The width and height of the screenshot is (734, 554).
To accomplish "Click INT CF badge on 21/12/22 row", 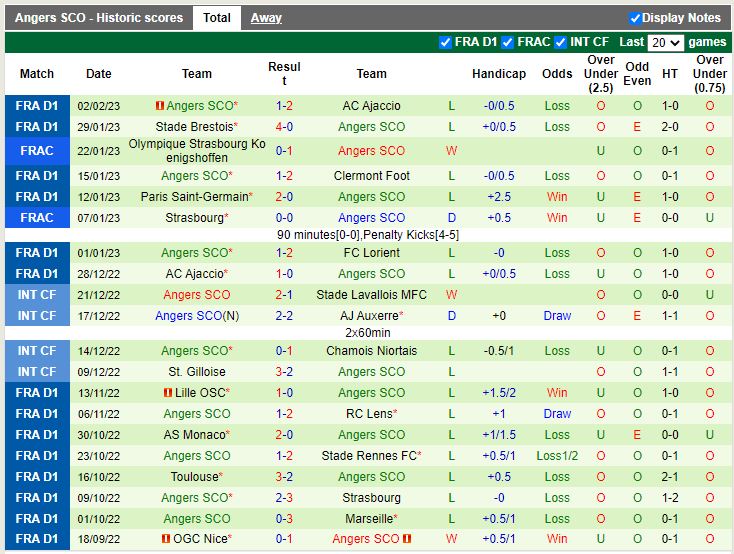I will pos(37,295).
